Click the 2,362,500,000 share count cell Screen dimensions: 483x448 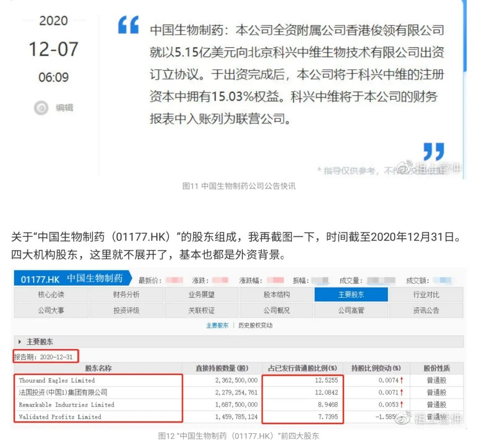(237, 380)
